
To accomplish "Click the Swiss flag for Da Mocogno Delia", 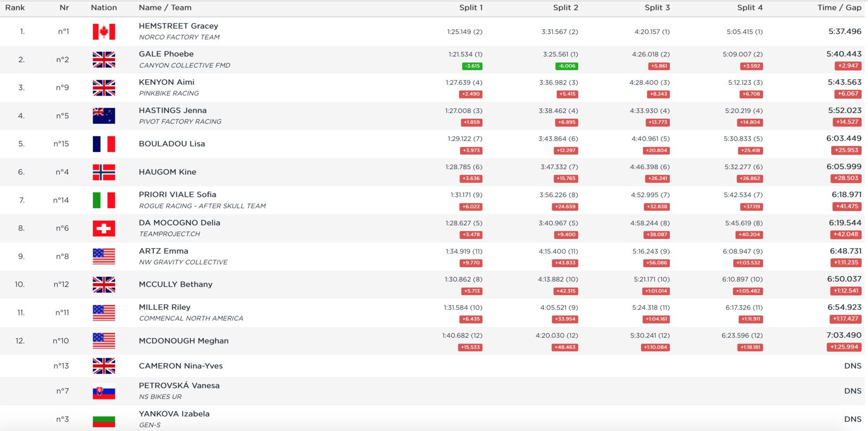I will click(x=104, y=228).
